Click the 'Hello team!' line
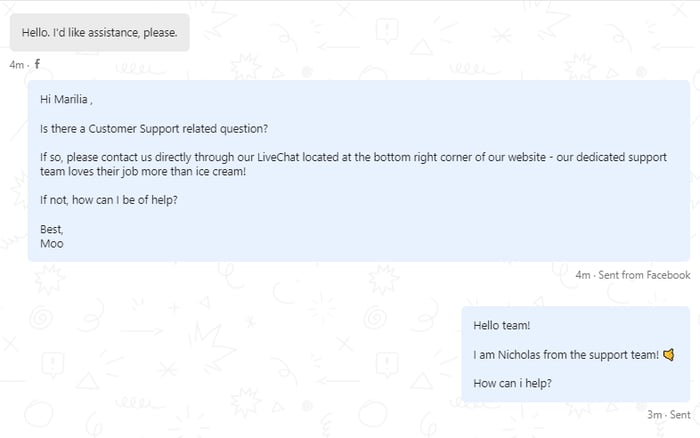The width and height of the screenshot is (700, 438). [x=501, y=326]
